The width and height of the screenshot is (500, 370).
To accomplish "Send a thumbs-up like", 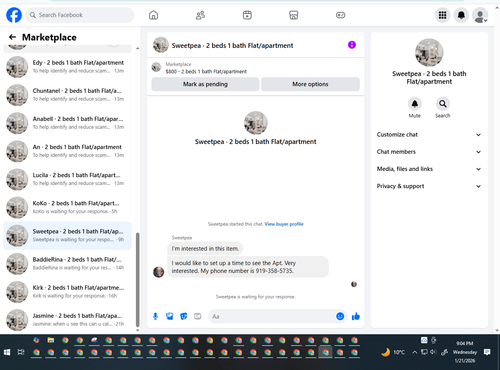I will 356,316.
